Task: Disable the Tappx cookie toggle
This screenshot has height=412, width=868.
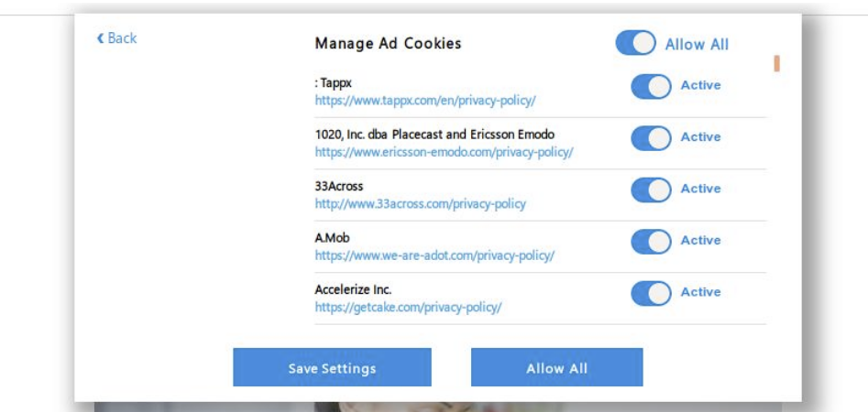Action: [x=651, y=86]
